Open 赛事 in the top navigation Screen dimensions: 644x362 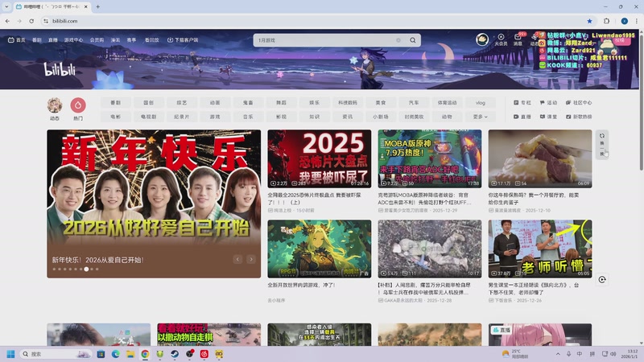(x=131, y=39)
